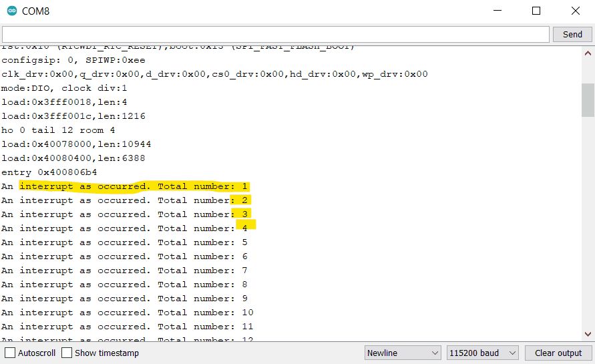The image size is (595, 364).
Task: Click the "entry 0x400806b4" output line
Action: (x=49, y=172)
